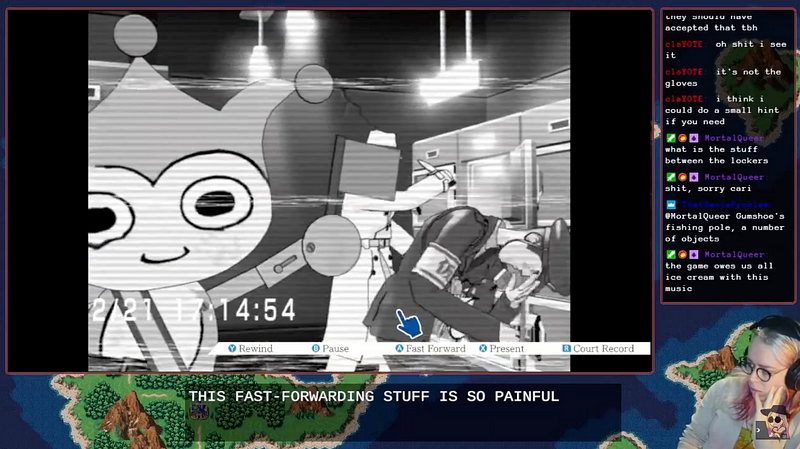Click MortalQueer's name above 'what is the stuff'
Viewport: 800px width, 449px height.
(x=734, y=138)
